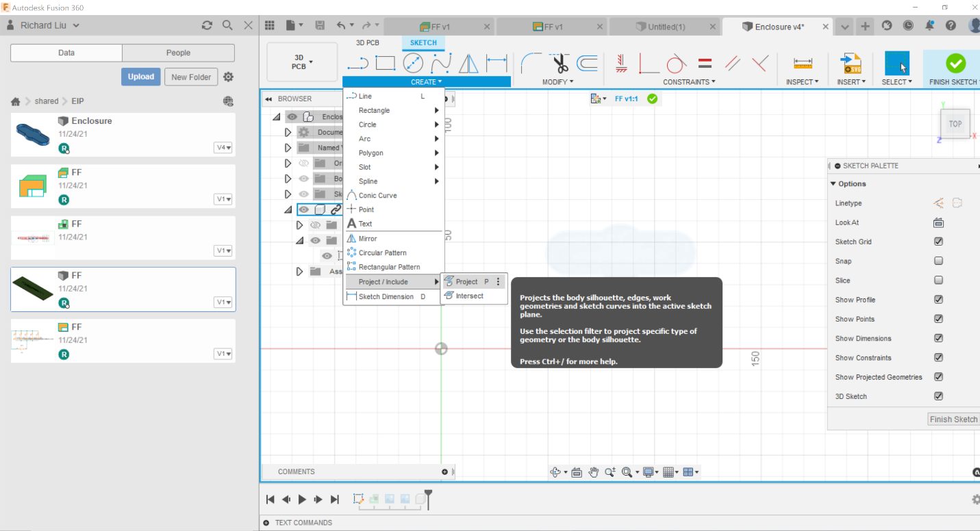Apply the Equal constraint icon
Screen dimensions: 980x531
pyautogui.click(x=704, y=64)
